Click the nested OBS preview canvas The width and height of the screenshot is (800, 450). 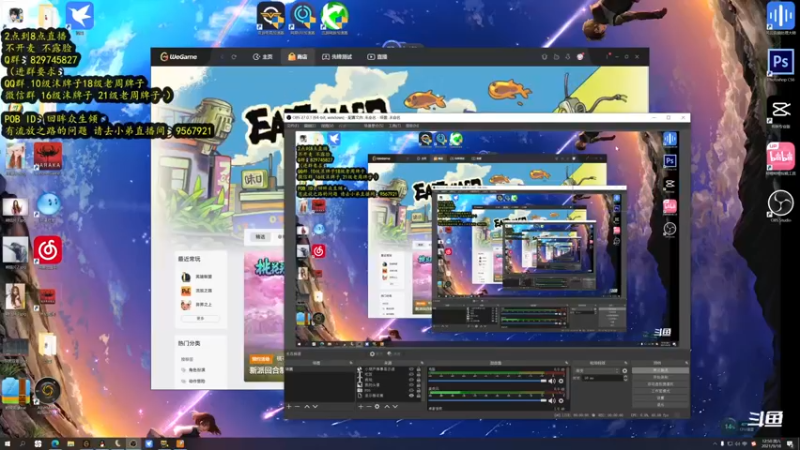coord(487,239)
